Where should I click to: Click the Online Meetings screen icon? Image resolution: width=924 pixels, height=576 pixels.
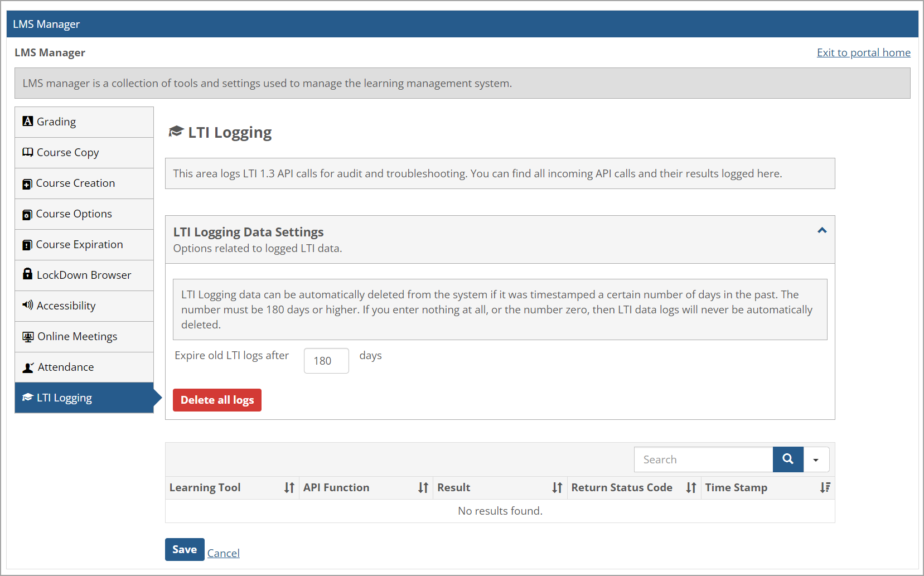tap(28, 336)
